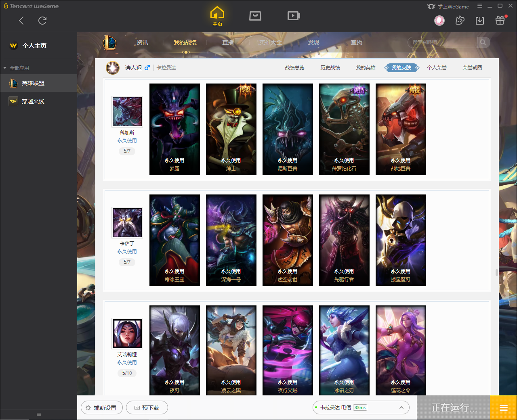517x420 pixels.
Task: Switch to the 我的战绩 tab
Action: (x=185, y=42)
